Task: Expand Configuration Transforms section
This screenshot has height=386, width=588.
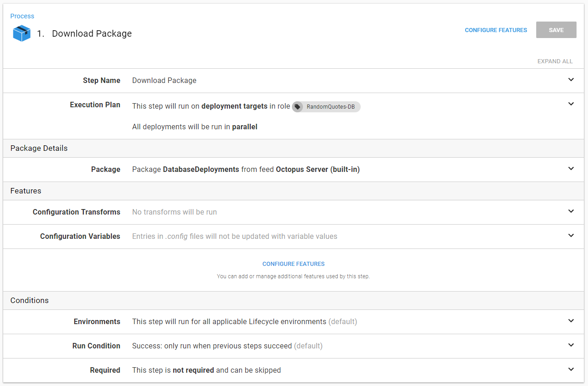Action: 571,211
